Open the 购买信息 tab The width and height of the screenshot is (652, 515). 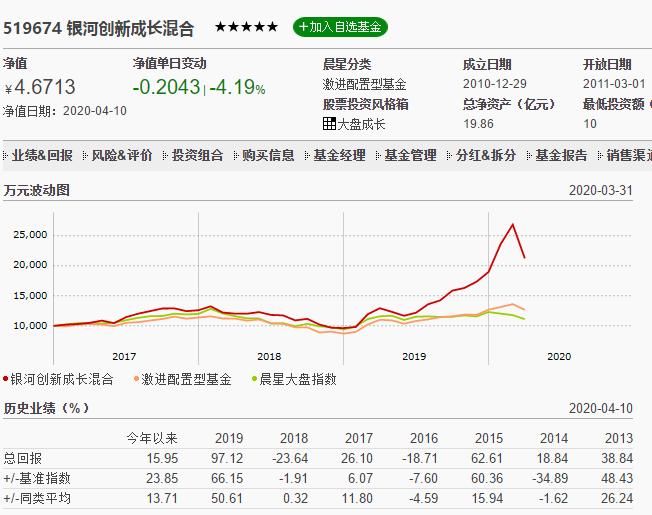coord(268,155)
